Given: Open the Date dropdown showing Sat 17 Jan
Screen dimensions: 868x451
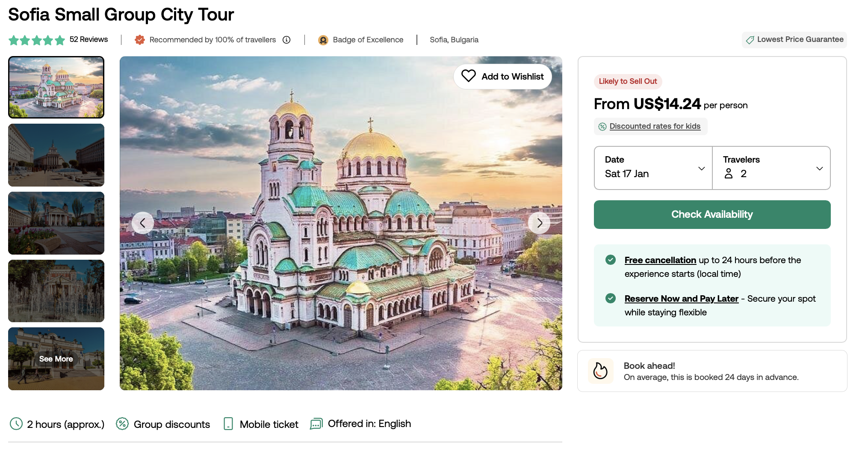Looking at the screenshot, I should (x=653, y=168).
